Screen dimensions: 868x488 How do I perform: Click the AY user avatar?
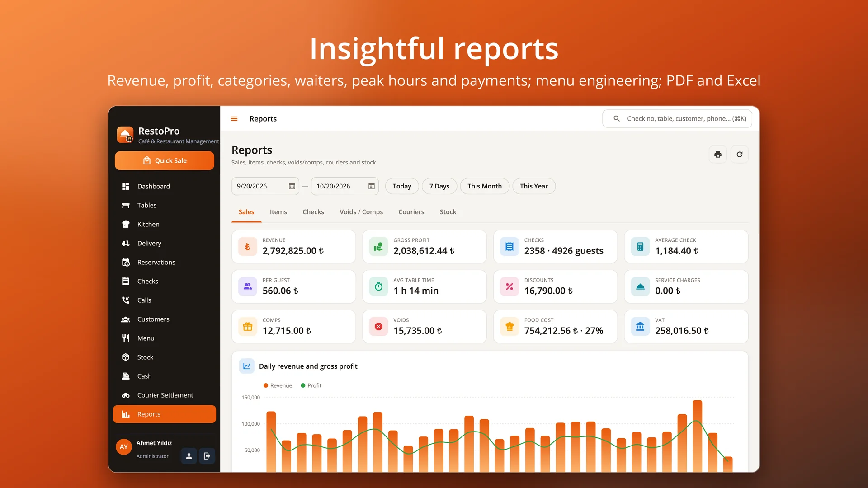click(124, 447)
